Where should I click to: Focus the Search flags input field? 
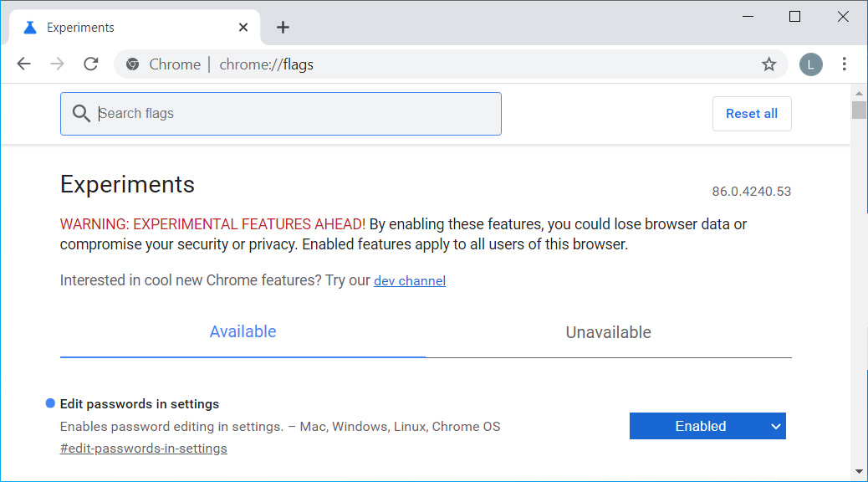pyautogui.click(x=281, y=114)
